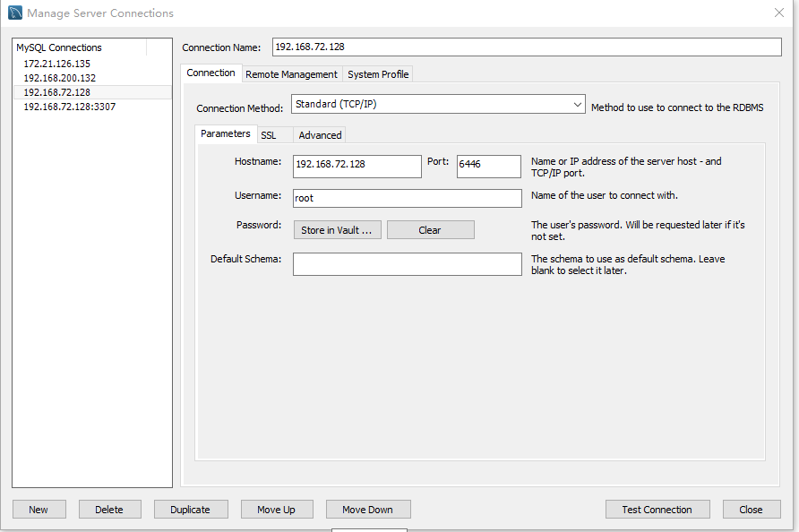Open the Advanced parameters tab
Image resolution: width=799 pixels, height=532 pixels.
(x=320, y=135)
